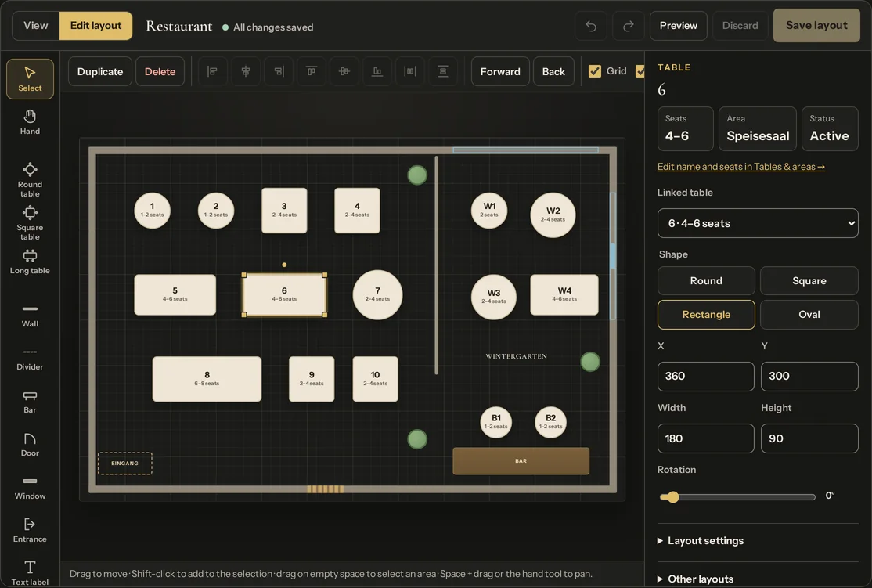Image resolution: width=872 pixels, height=588 pixels.
Task: Open the Linked table dropdown
Action: pos(758,223)
